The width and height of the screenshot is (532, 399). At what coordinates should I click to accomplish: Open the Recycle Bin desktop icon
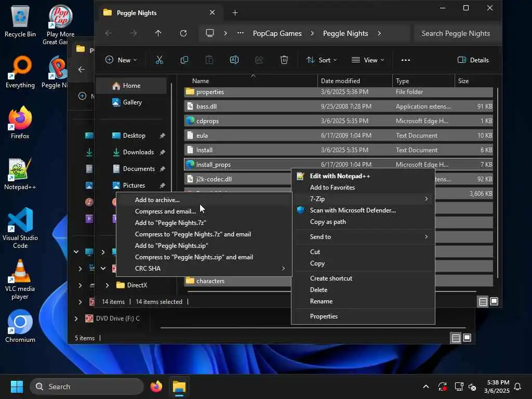click(20, 22)
